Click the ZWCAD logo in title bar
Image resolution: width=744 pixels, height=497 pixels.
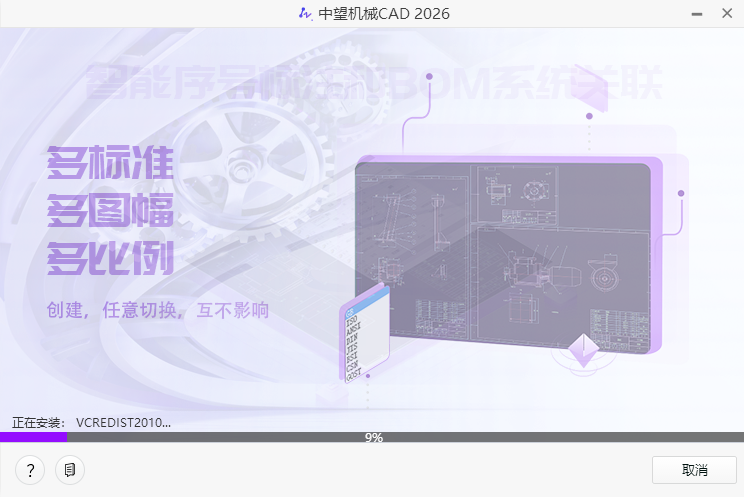pyautogui.click(x=305, y=13)
